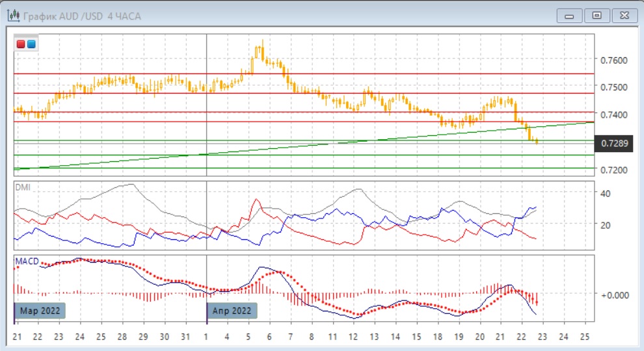Maximize the AUD/USD chart window
Screen dimensions: 644x351
tap(597, 15)
